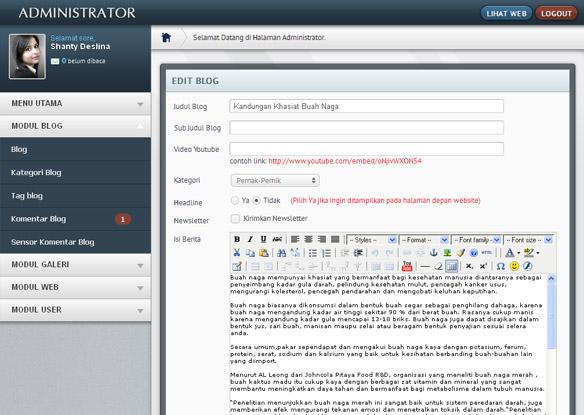Edit HTML source with the HTML icon
584x415 pixels.
(487, 253)
